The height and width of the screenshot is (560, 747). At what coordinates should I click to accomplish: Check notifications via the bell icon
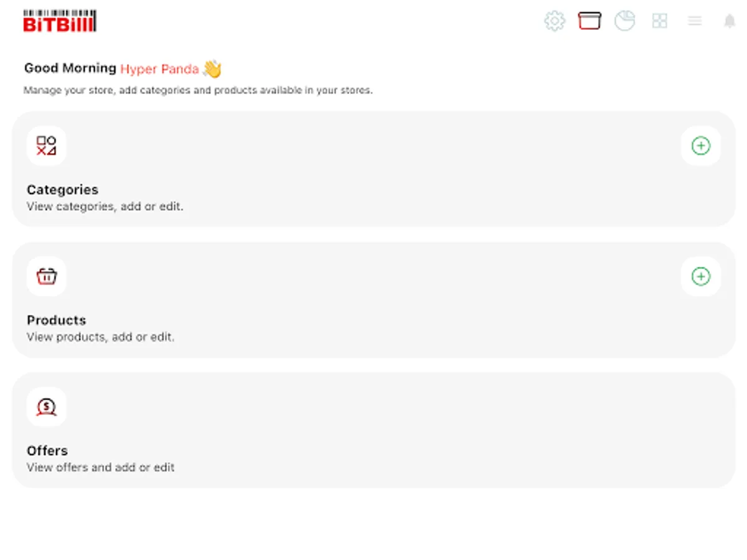tap(730, 21)
